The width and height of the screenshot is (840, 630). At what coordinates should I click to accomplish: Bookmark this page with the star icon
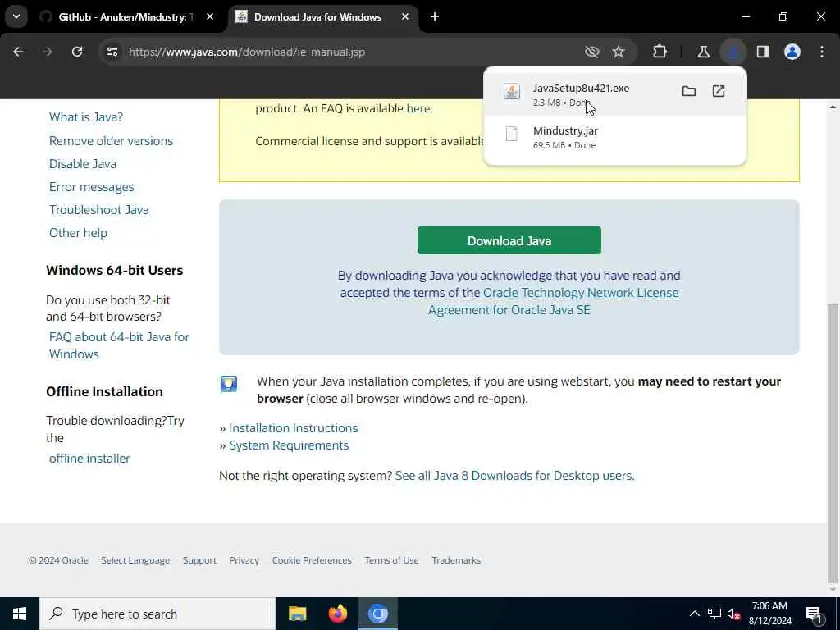[619, 52]
